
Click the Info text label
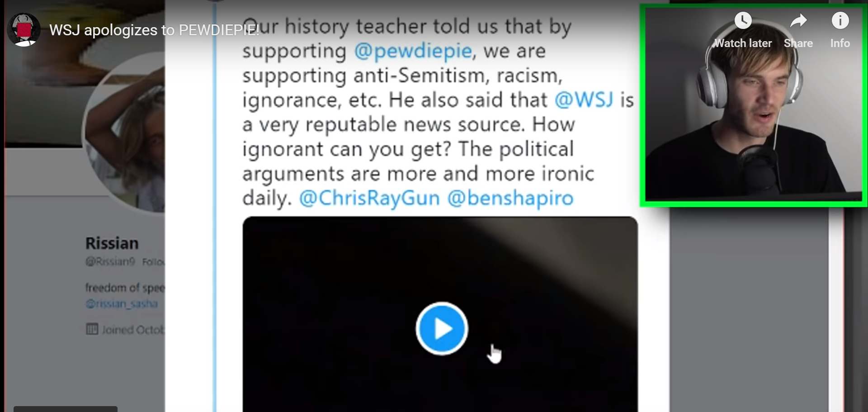pos(840,43)
